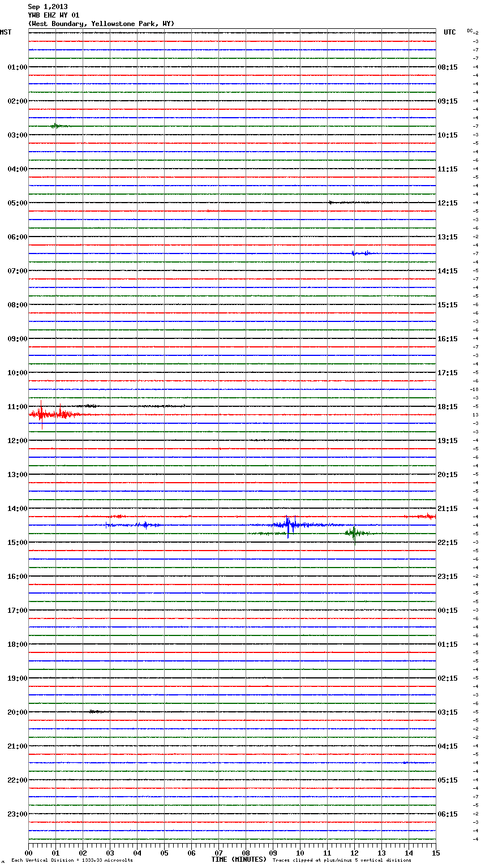Click minute tick label 12 on bottom axis
This screenshot has width=481, height=868.
pos(354,853)
